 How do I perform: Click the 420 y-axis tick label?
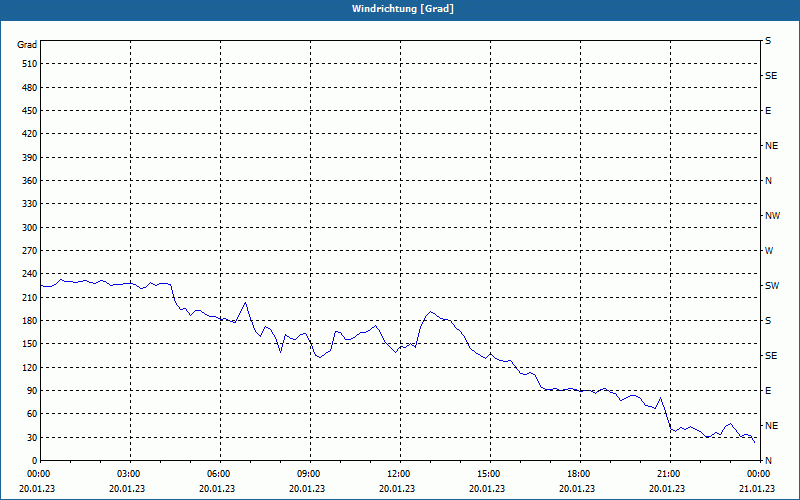click(30, 134)
